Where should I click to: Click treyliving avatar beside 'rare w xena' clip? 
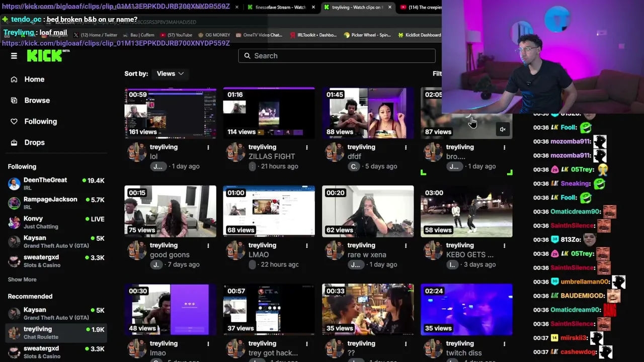pyautogui.click(x=334, y=250)
